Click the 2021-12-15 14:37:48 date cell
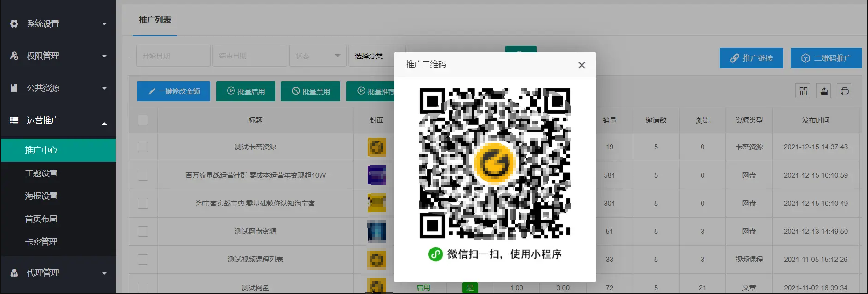The image size is (868, 294). click(816, 147)
